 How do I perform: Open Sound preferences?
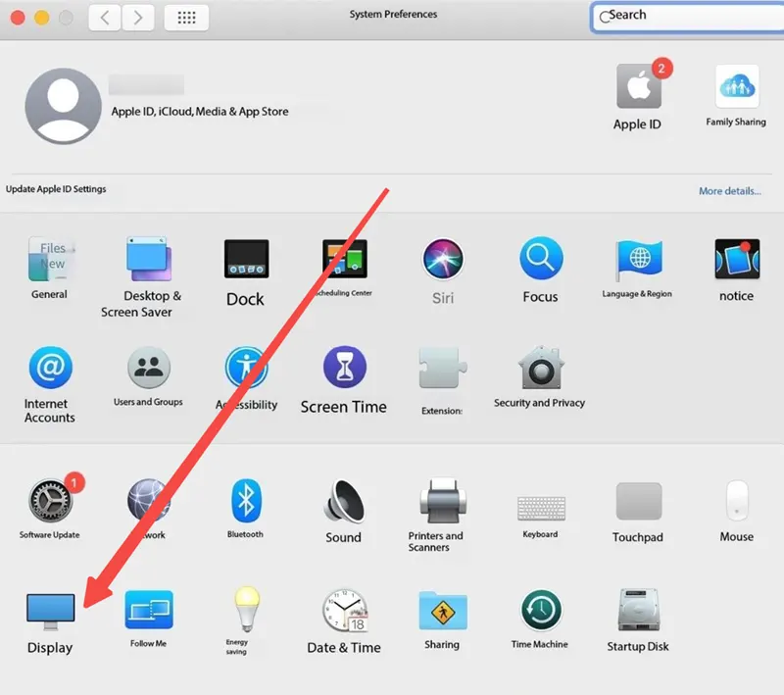tap(343, 507)
